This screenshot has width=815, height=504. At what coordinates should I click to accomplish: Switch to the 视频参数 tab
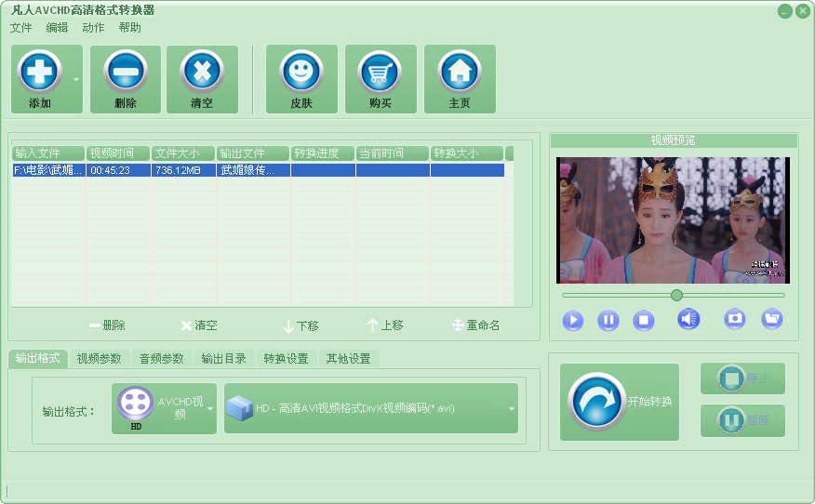point(99,359)
